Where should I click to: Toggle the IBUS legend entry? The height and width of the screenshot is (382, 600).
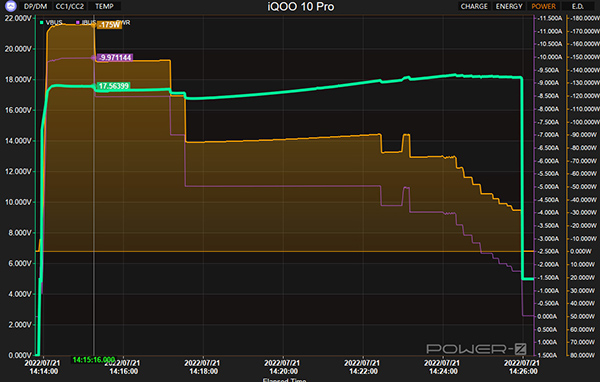(x=86, y=23)
